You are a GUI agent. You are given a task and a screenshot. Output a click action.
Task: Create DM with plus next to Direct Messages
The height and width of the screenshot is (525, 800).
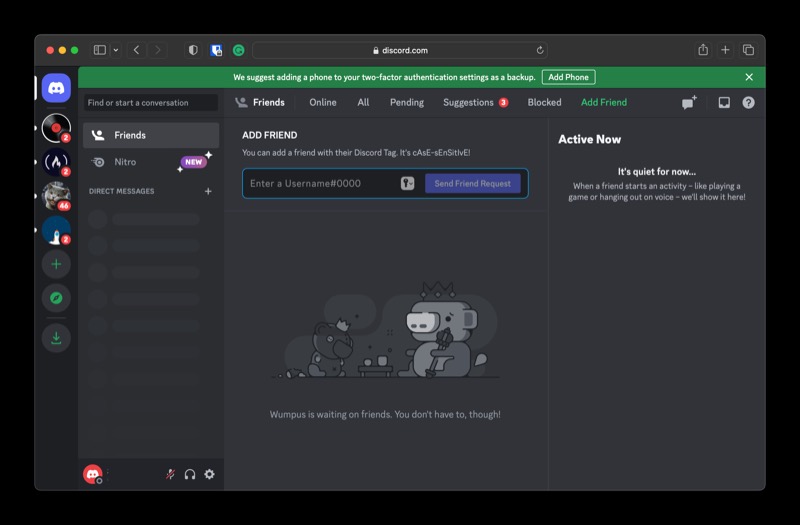click(208, 191)
